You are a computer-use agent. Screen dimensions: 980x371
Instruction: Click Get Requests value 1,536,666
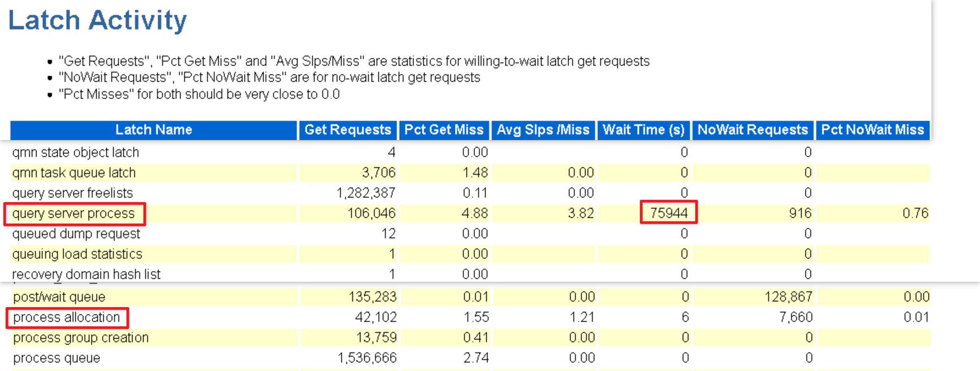pyautogui.click(x=367, y=358)
